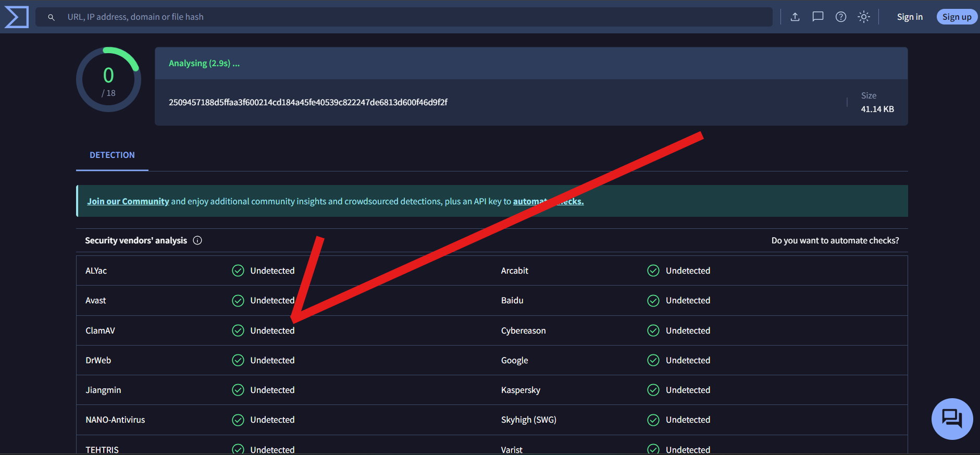Click the Baidu vendor name

[512, 301]
